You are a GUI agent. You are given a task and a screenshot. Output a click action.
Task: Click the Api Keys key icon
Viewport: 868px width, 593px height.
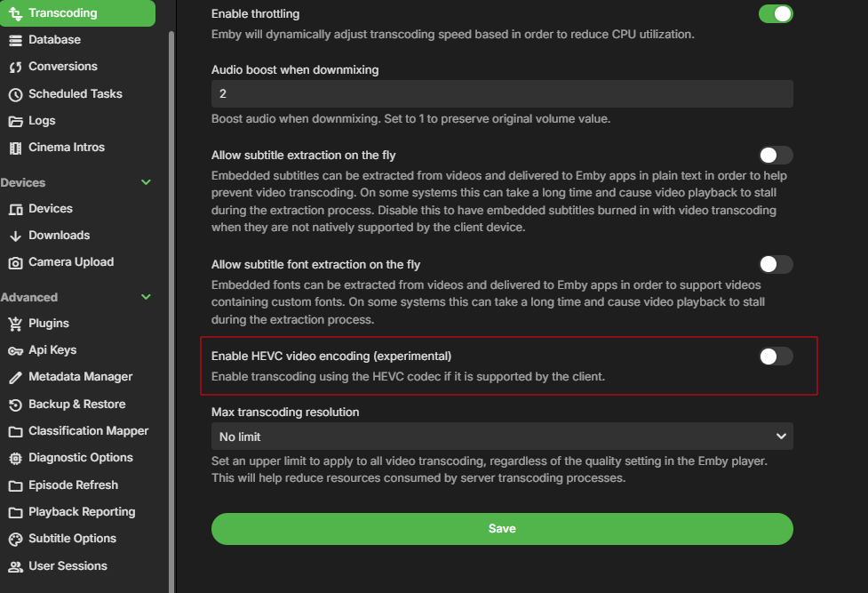click(x=15, y=350)
